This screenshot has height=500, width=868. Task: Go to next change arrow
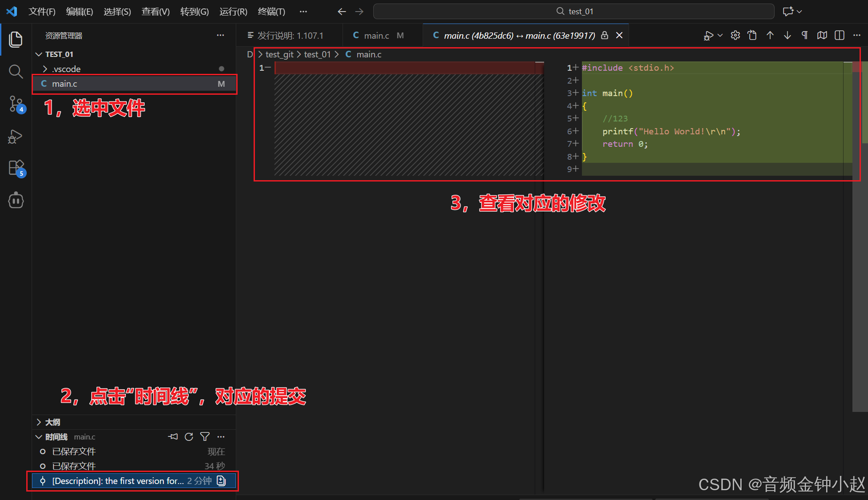tap(787, 36)
